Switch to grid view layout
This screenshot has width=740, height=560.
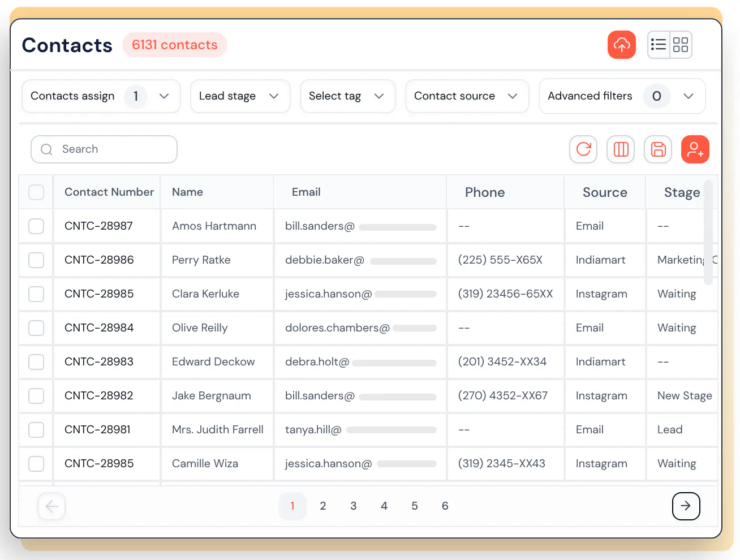pos(681,45)
